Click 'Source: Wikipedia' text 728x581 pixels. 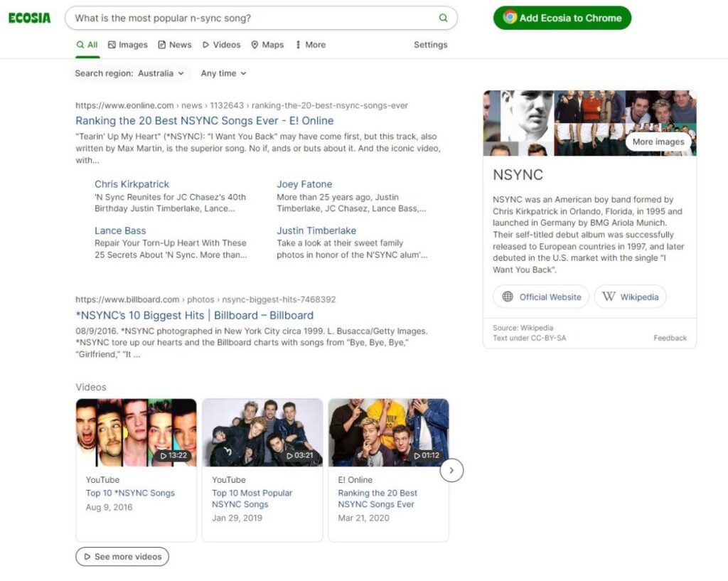click(523, 327)
